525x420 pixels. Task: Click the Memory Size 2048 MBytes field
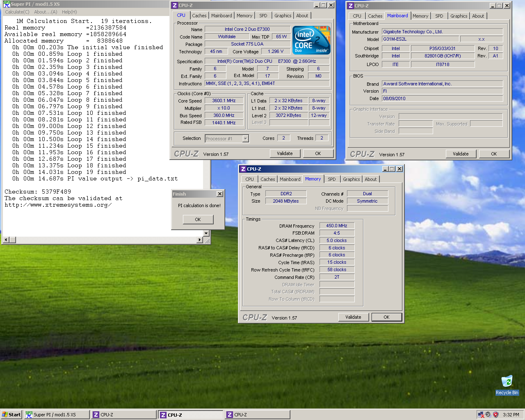[x=286, y=201]
